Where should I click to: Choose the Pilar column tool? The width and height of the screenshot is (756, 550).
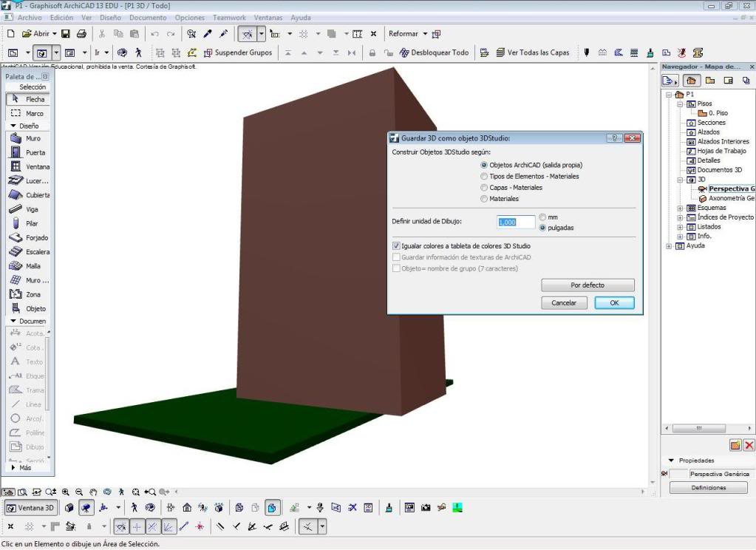pos(28,223)
